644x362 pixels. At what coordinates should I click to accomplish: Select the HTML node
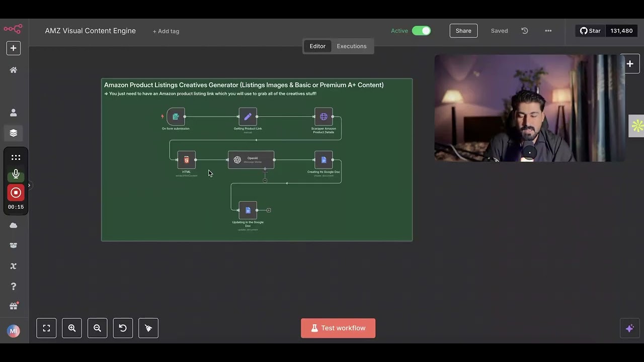tap(187, 160)
